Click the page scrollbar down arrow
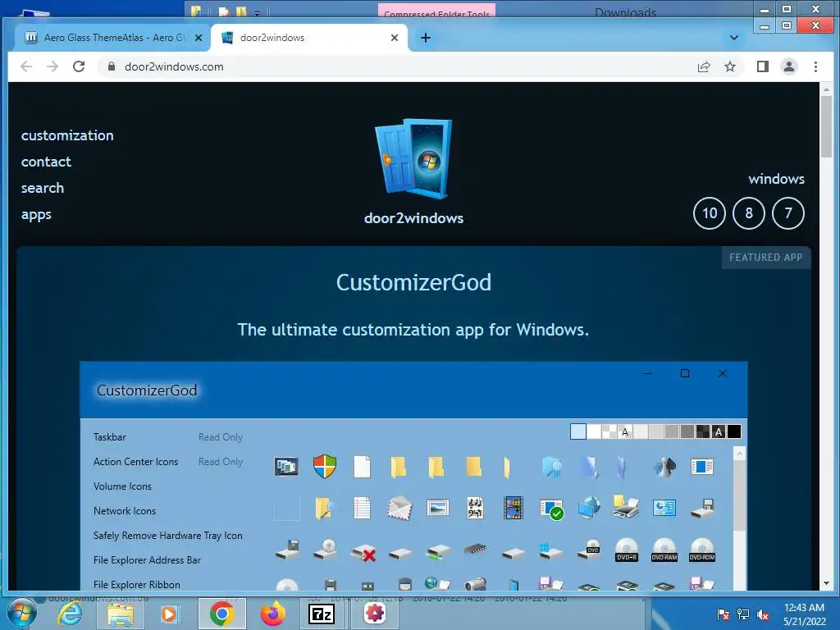Viewport: 840px width, 630px height. pos(825,583)
